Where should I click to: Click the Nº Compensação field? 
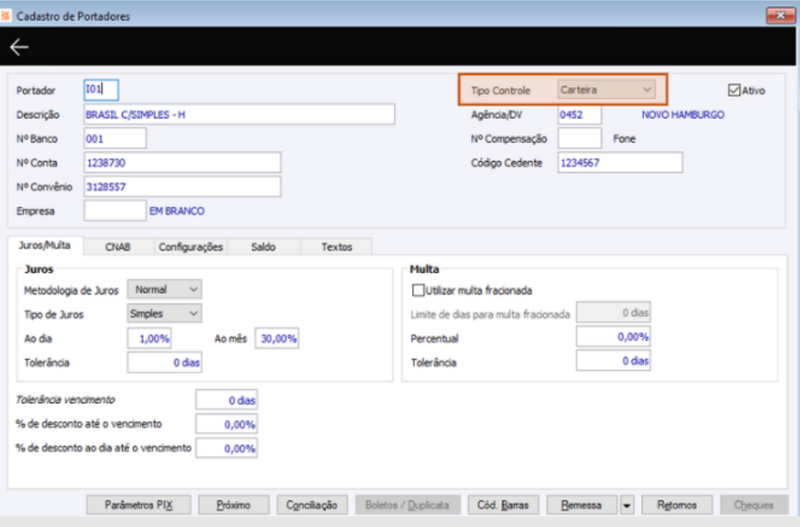point(580,138)
